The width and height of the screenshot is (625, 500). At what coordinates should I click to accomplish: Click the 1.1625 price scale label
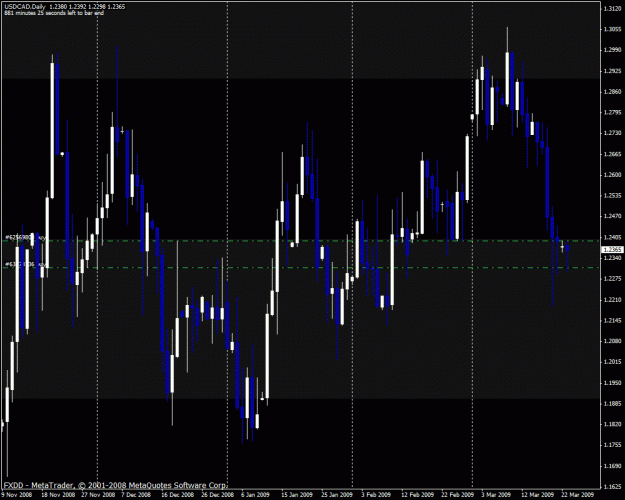(613, 486)
